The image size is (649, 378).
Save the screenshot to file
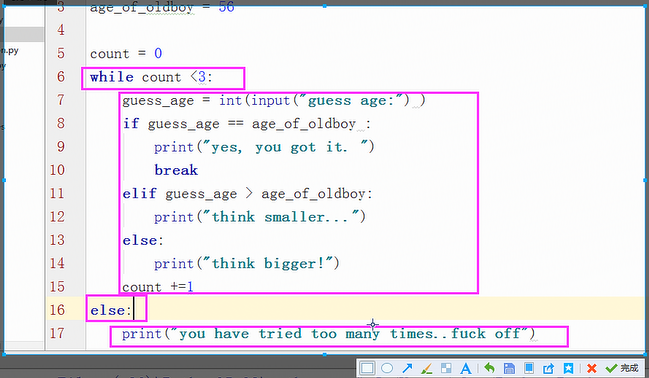coord(510,368)
